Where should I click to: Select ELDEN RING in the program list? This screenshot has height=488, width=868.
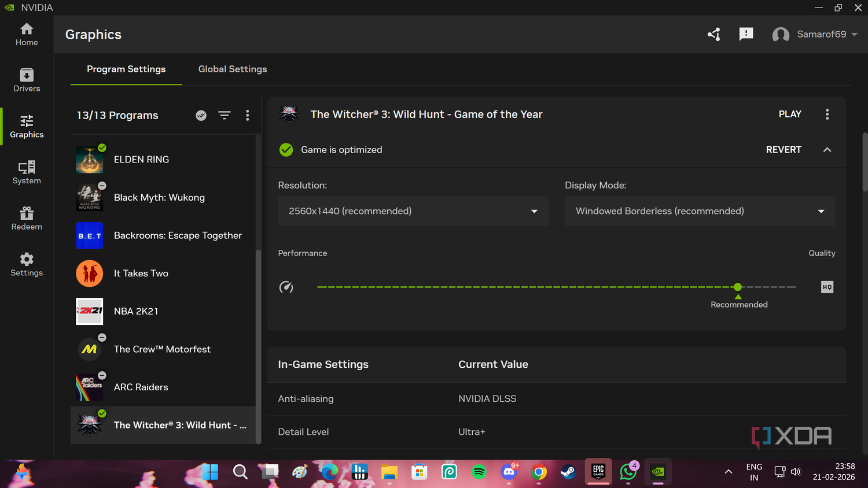[x=163, y=160]
